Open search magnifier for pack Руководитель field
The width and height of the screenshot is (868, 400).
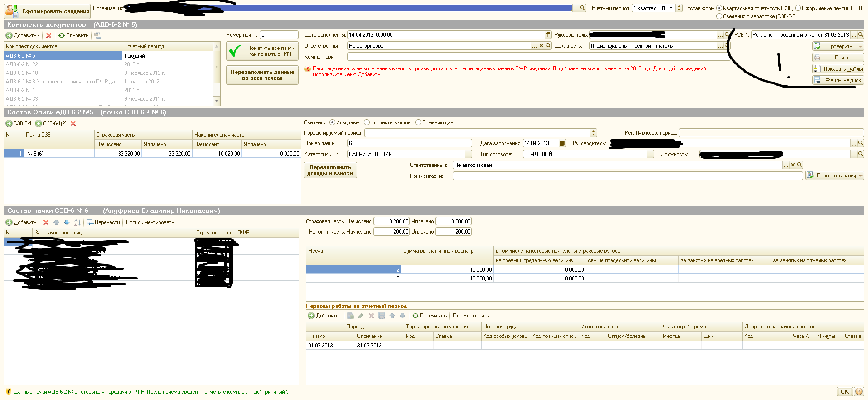[861, 143]
